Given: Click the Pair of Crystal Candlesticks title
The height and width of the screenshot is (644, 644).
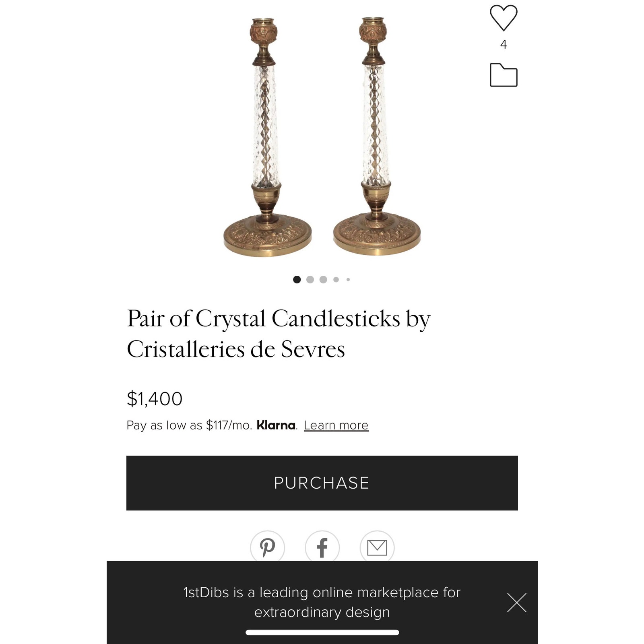Looking at the screenshot, I should pyautogui.click(x=279, y=333).
